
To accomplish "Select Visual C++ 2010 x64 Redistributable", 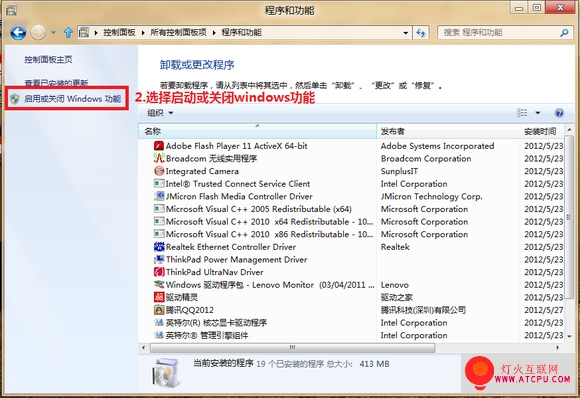I will pyautogui.click(x=269, y=222).
